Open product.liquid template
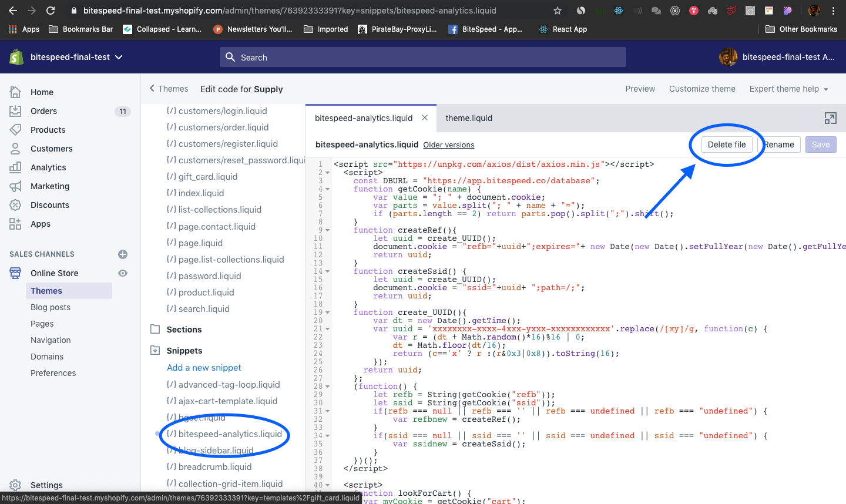Image resolution: width=846 pixels, height=504 pixels. [206, 293]
